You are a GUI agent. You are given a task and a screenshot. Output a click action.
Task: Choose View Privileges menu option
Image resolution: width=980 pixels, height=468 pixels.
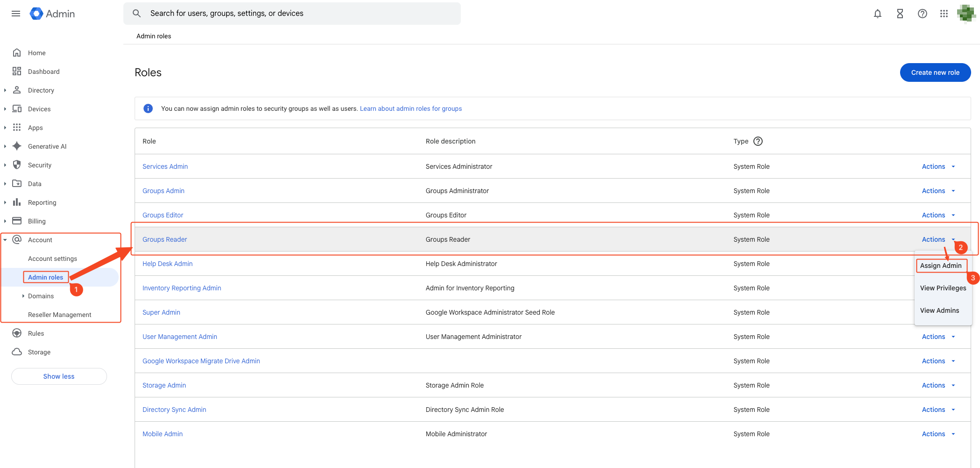point(943,288)
